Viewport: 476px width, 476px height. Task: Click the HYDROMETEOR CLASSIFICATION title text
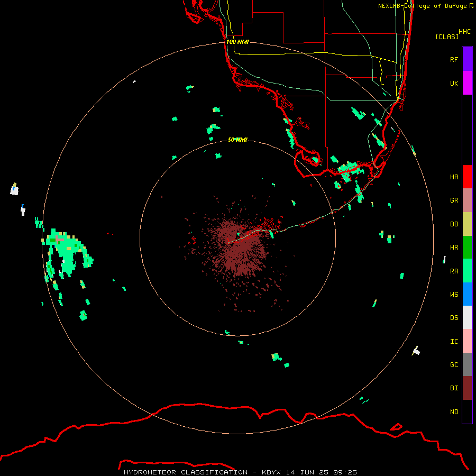point(186,472)
